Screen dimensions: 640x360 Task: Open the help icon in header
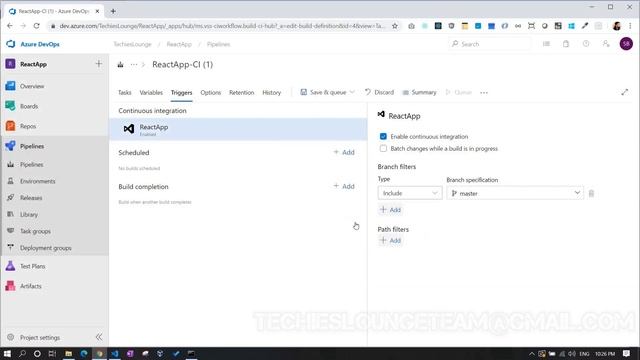click(x=586, y=44)
